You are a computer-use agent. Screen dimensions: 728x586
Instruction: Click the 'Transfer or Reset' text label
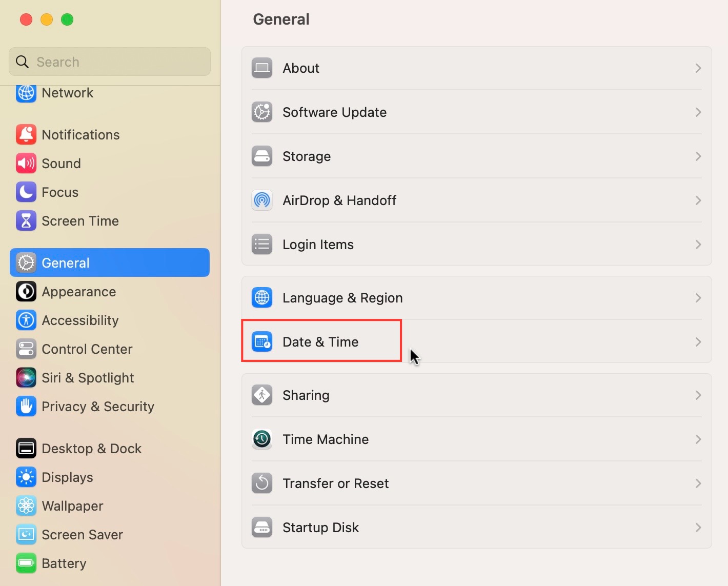tap(336, 483)
